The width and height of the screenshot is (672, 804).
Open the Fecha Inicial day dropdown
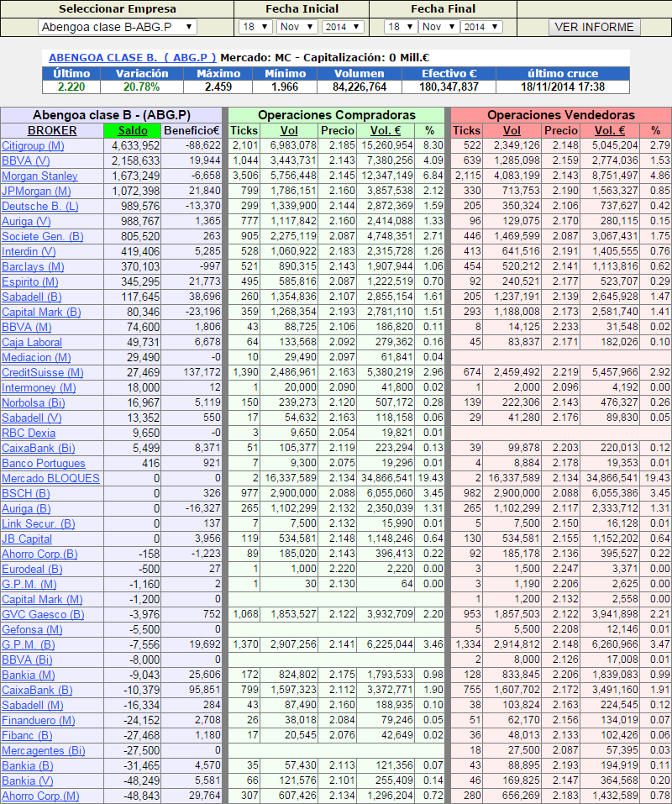[x=255, y=27]
